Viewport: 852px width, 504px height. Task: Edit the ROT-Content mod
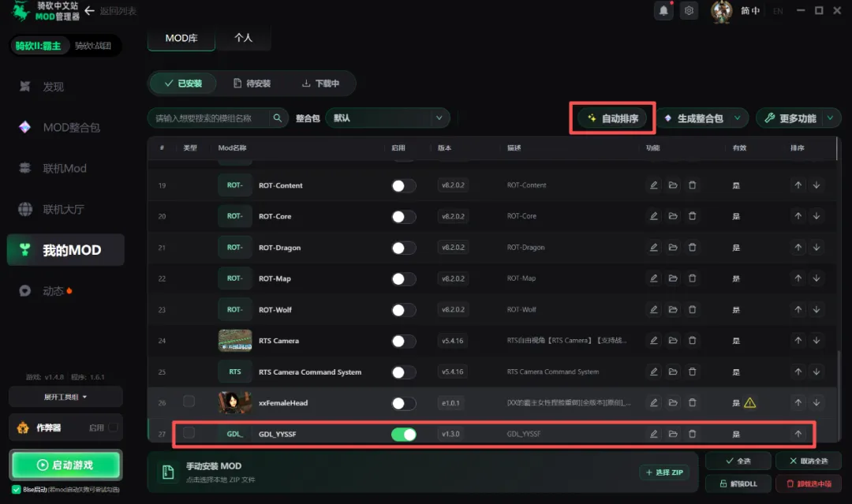654,185
